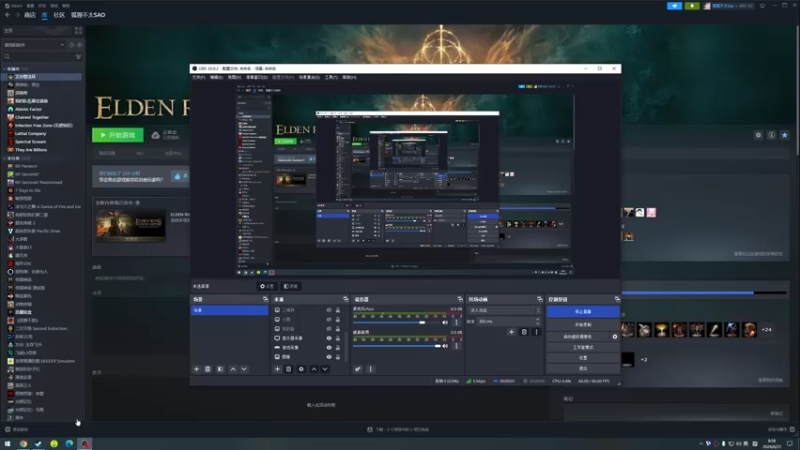Open OBS File menu
800x450 pixels.
pyautogui.click(x=198, y=78)
